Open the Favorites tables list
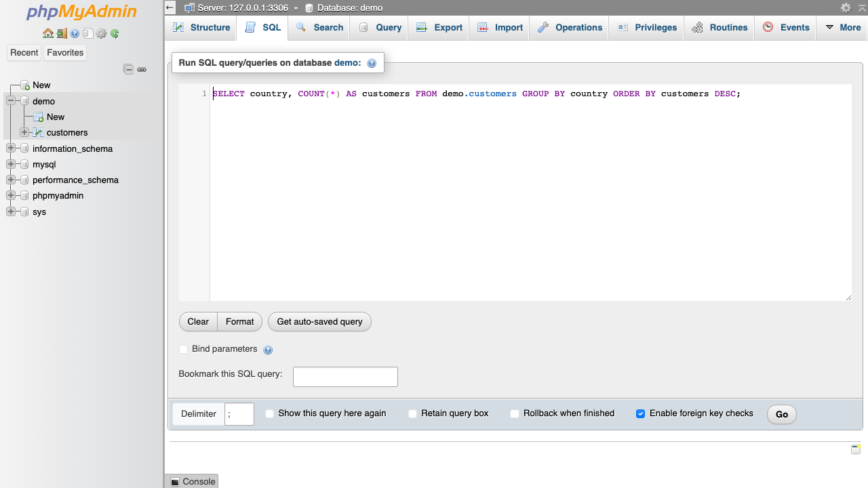This screenshot has height=488, width=868. (x=65, y=52)
